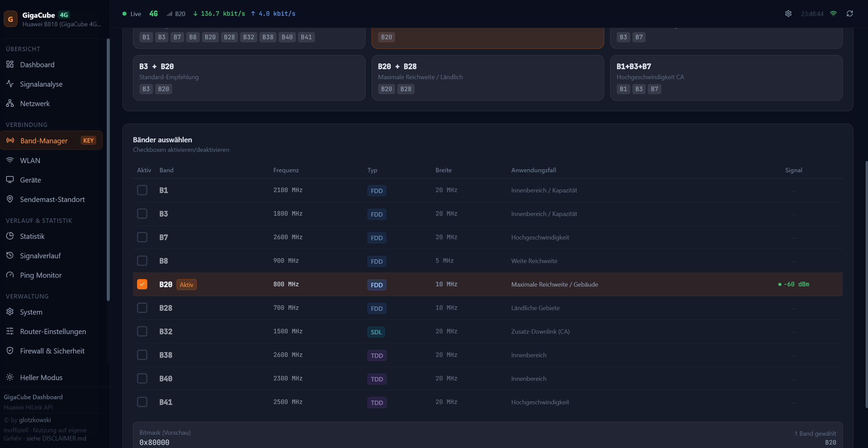Select the B20 + B28 preset card
Screen dimensions: 868x448
(488, 78)
